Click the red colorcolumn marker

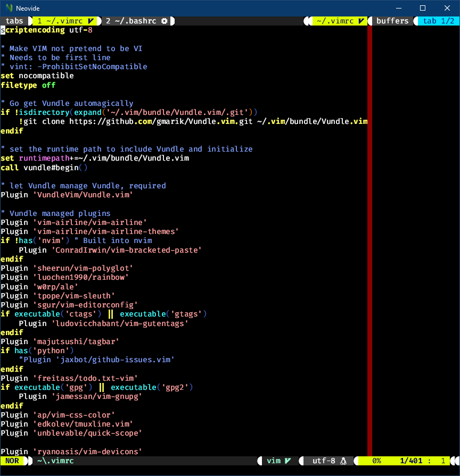370,241
